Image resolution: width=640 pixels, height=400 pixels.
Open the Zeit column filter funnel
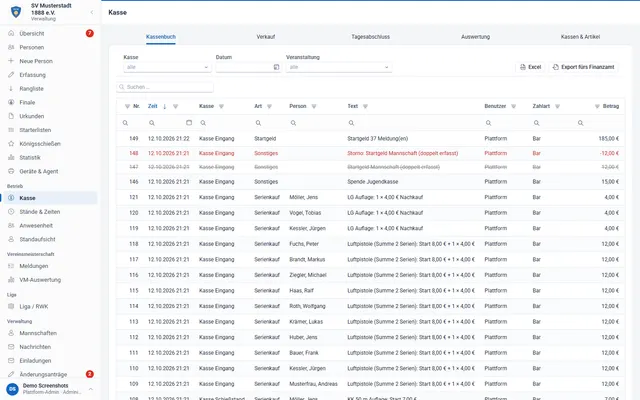pos(176,107)
